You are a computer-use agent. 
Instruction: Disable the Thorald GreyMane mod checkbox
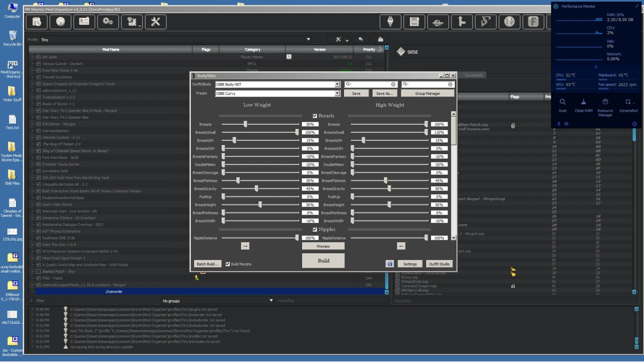[39, 77]
